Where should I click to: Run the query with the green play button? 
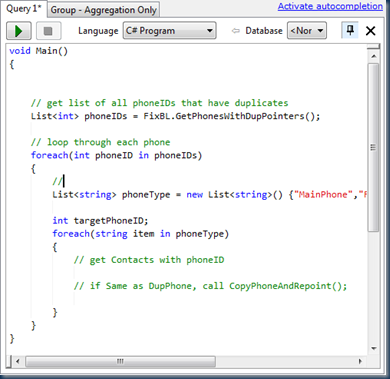[19, 31]
